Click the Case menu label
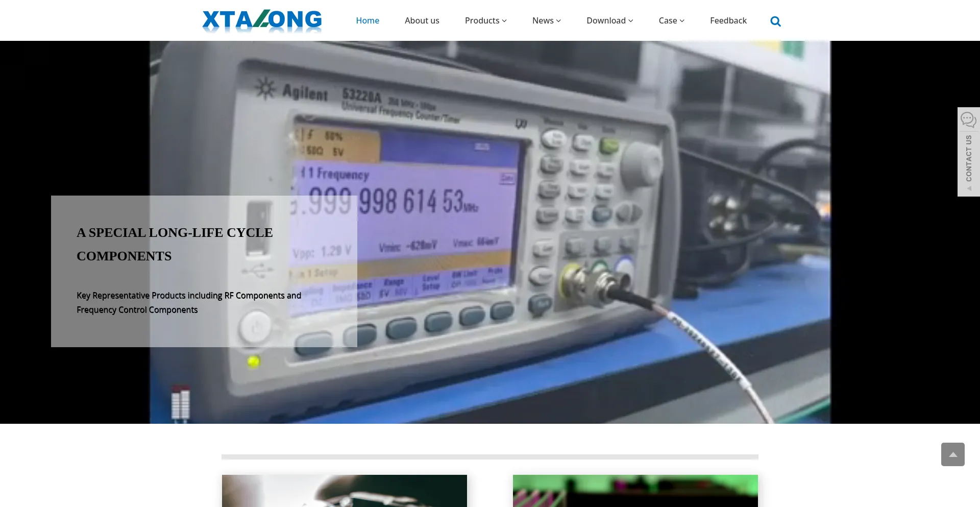 pos(667,20)
